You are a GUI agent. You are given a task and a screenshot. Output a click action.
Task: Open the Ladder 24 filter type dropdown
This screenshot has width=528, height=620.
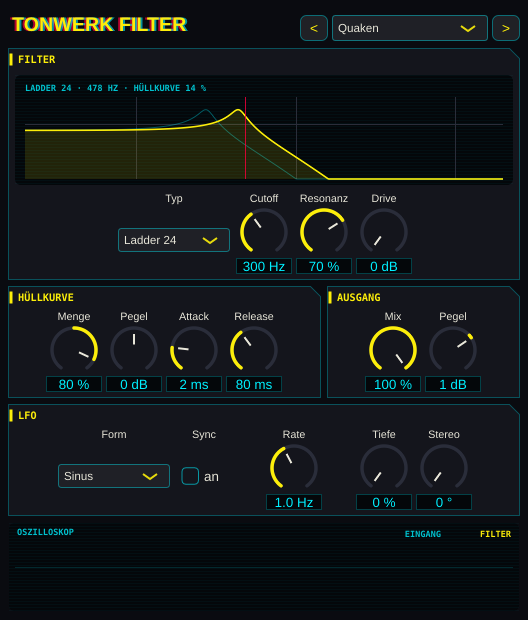tap(174, 240)
